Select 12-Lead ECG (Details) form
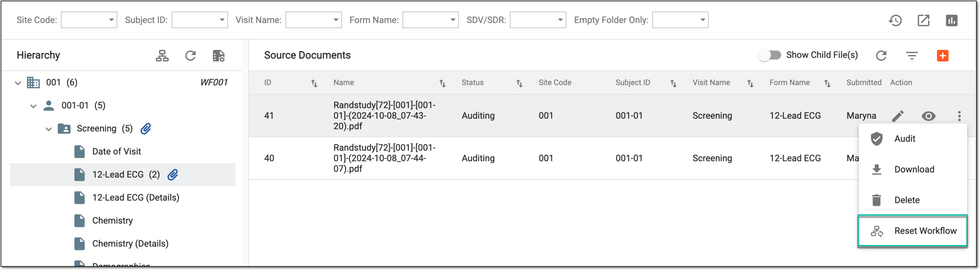 136,198
